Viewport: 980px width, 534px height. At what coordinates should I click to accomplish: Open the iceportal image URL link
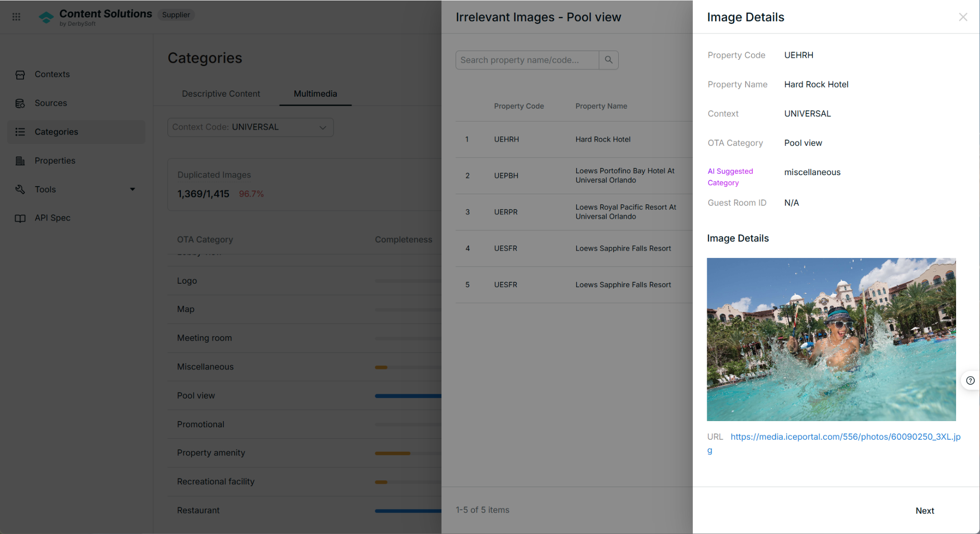pos(845,437)
